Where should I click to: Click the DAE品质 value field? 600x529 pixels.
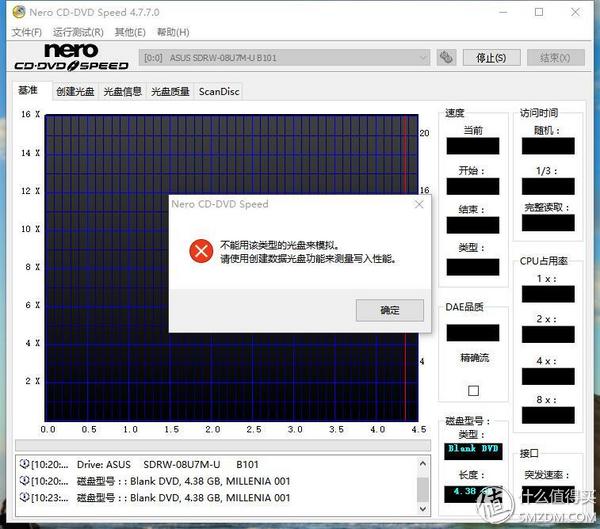pyautogui.click(x=473, y=333)
